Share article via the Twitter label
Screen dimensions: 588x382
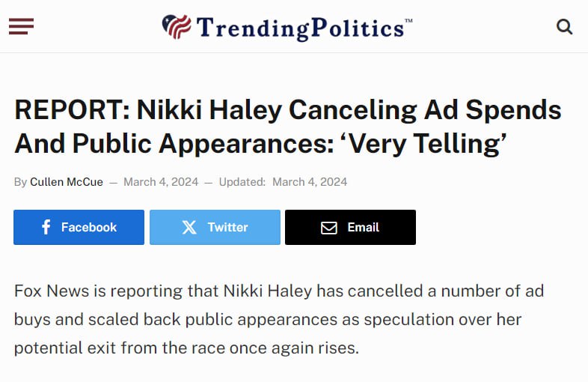pos(227,227)
